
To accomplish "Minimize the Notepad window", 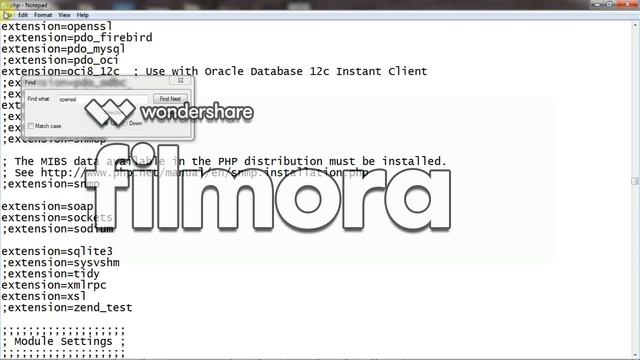I will coord(597,4).
